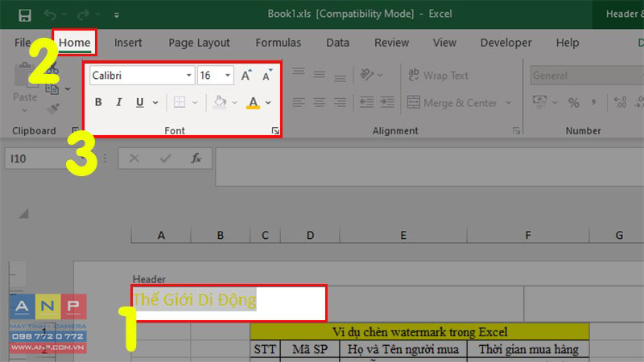Switch to the Data tab
This screenshot has height=362, width=644.
337,43
